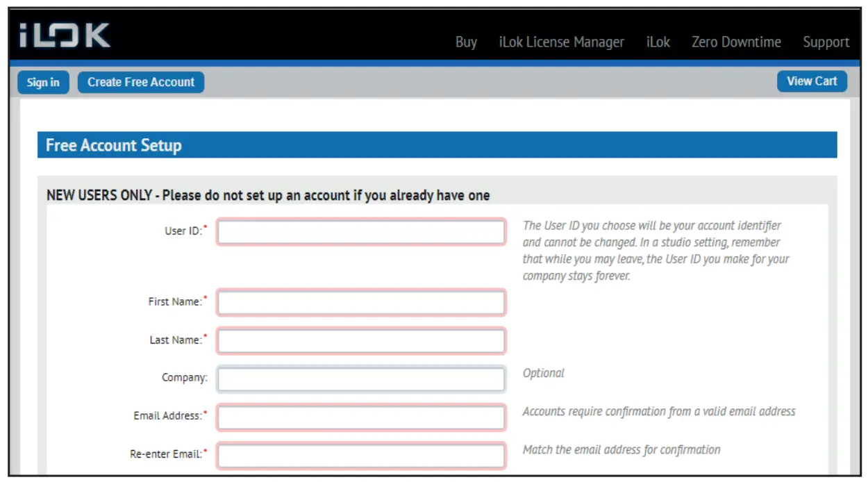This screenshot has width=868, height=482.
Task: Open the Support menu item
Action: click(826, 42)
